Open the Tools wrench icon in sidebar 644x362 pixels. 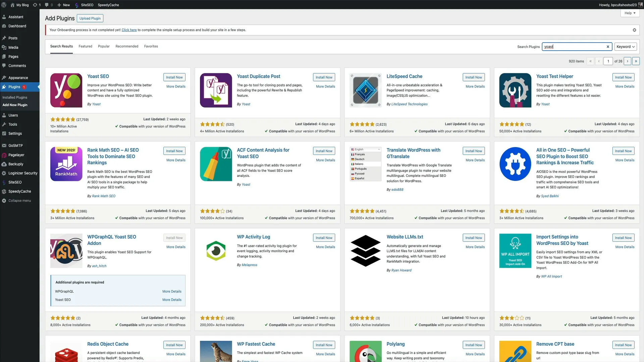point(4,124)
